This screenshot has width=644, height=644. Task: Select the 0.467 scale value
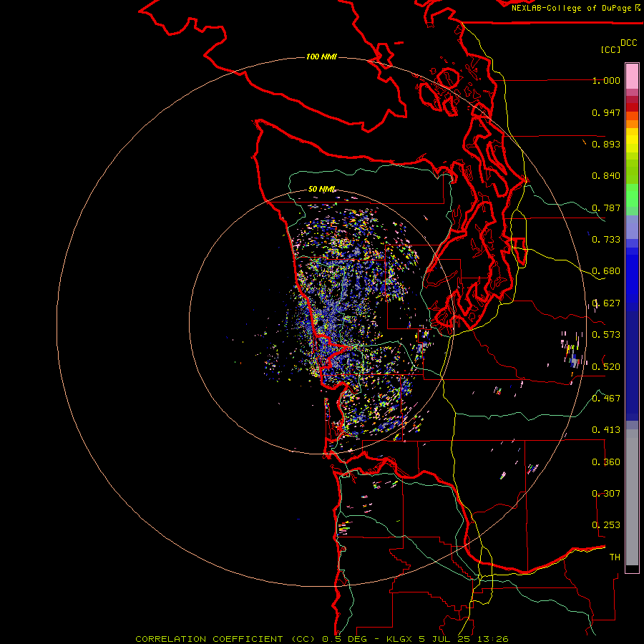pos(606,399)
